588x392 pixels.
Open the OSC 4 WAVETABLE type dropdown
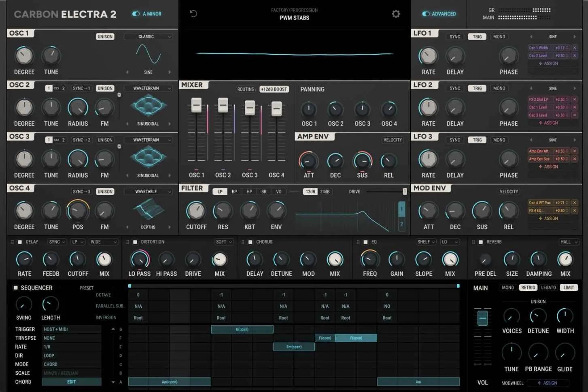pos(148,192)
